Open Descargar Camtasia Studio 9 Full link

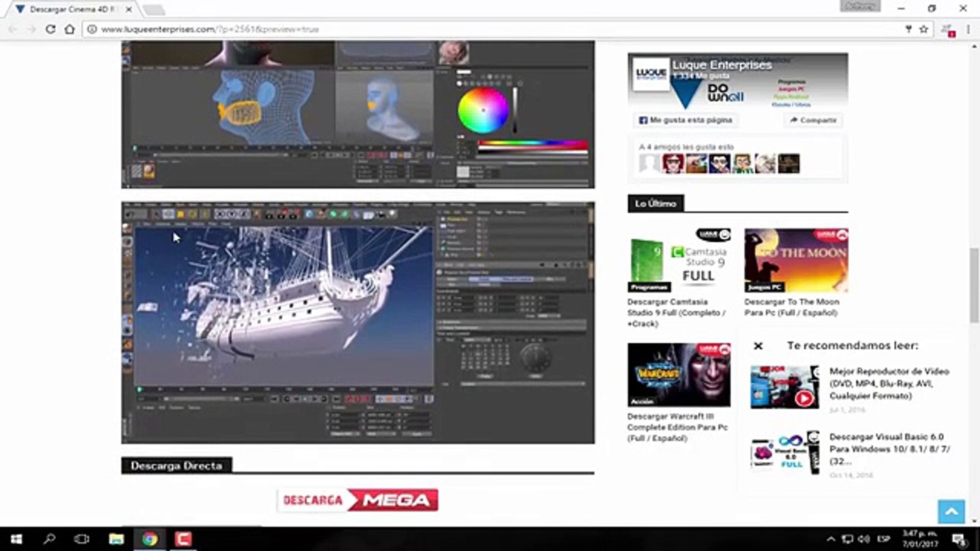[x=676, y=313]
